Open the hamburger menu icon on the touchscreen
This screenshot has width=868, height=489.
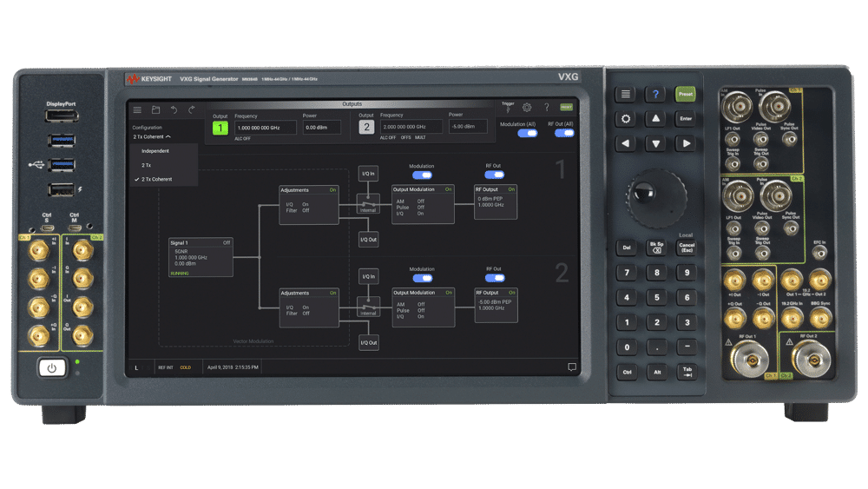[x=137, y=109]
